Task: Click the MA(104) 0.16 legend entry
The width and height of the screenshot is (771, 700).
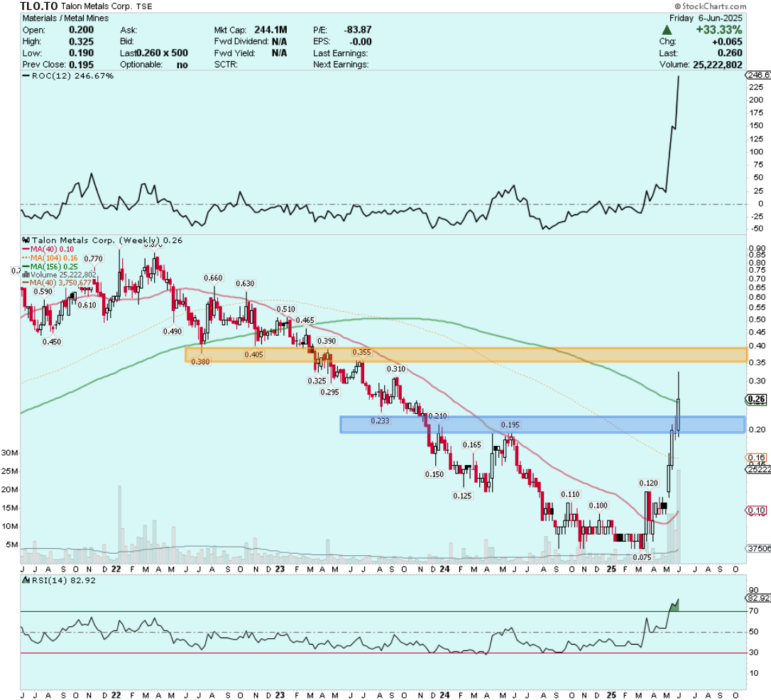Action: (54, 258)
